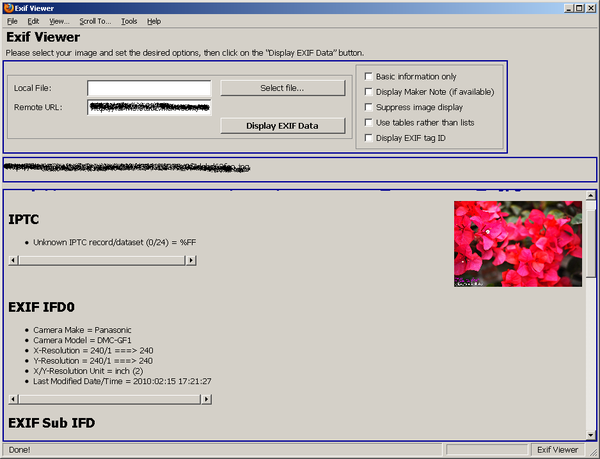Enable Display EXIF tag ID checkbox

pyautogui.click(x=368, y=138)
